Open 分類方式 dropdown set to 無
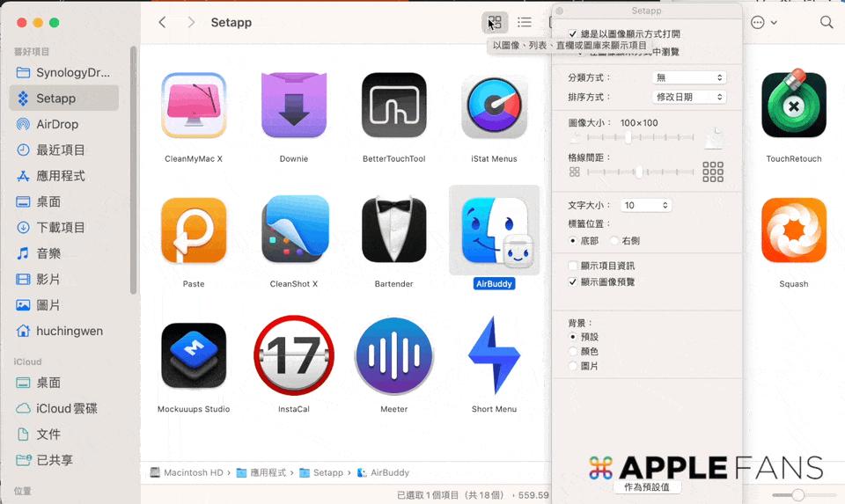 point(689,77)
